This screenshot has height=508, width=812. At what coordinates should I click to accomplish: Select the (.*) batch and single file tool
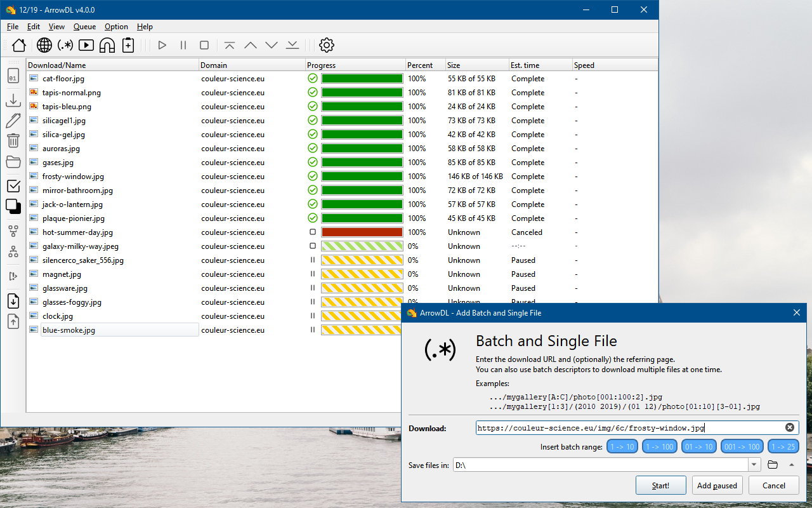point(64,45)
